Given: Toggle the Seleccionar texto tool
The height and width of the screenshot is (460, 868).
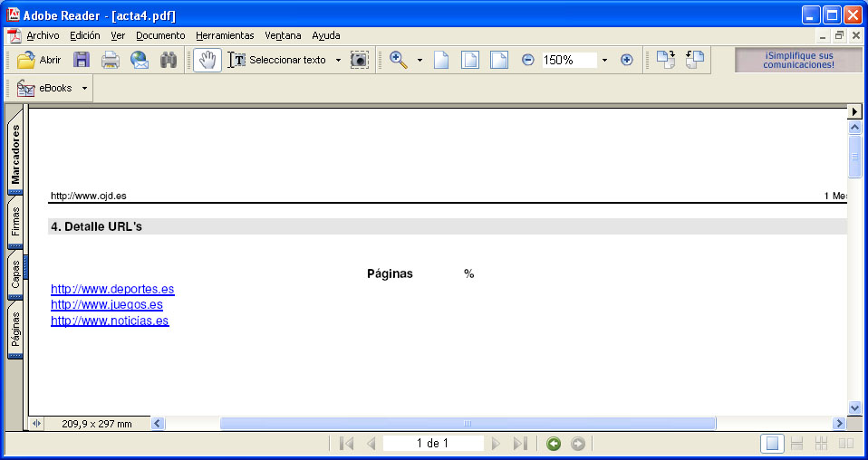Looking at the screenshot, I should pos(277,60).
